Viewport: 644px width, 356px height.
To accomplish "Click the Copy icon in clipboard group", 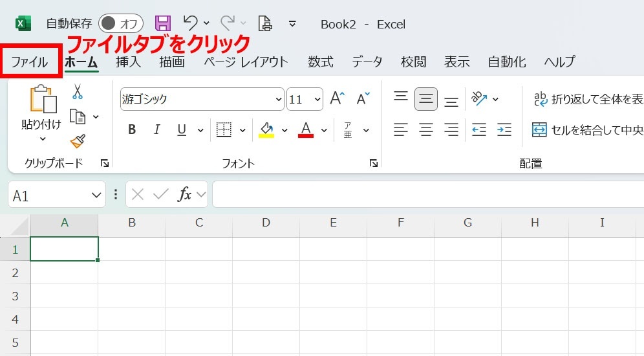I will click(77, 117).
